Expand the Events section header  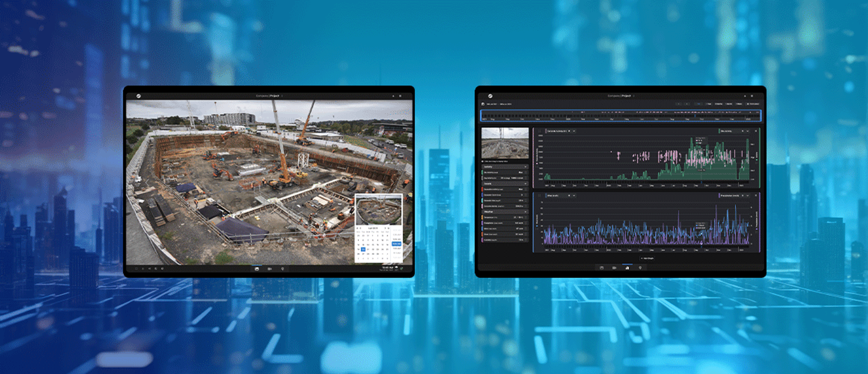point(525,183)
